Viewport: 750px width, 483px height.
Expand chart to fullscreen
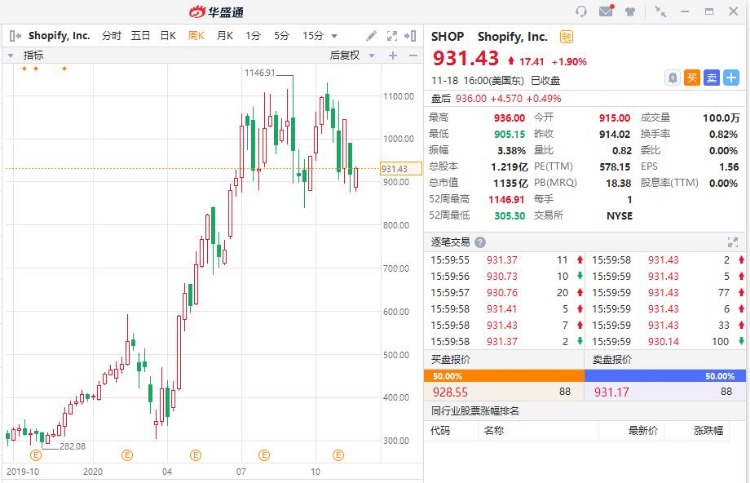tap(392, 36)
